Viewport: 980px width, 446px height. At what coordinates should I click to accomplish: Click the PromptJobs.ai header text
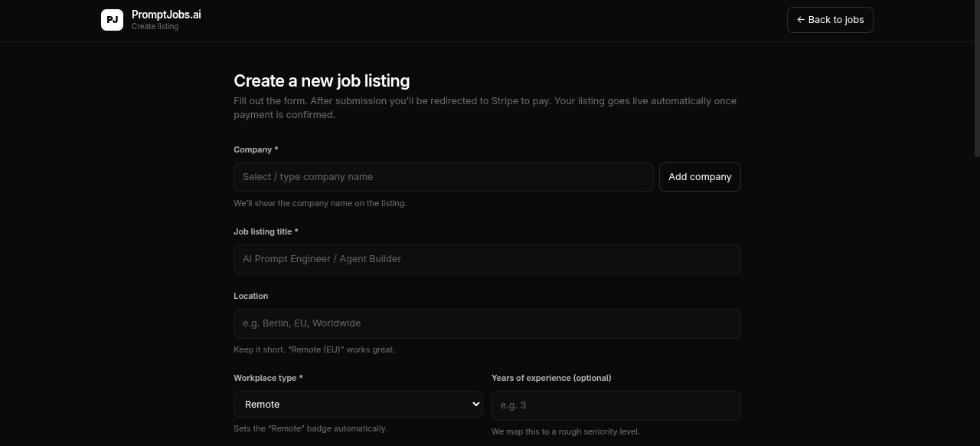pyautogui.click(x=166, y=14)
